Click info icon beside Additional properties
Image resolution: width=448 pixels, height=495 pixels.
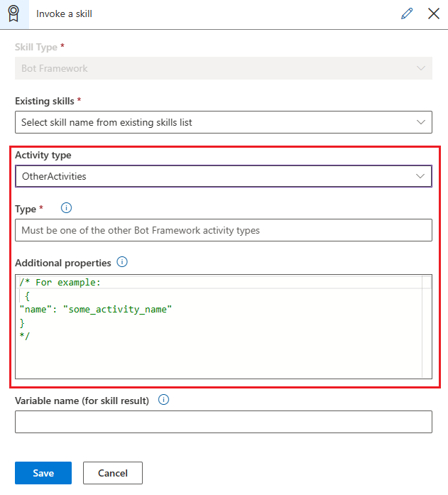122,262
